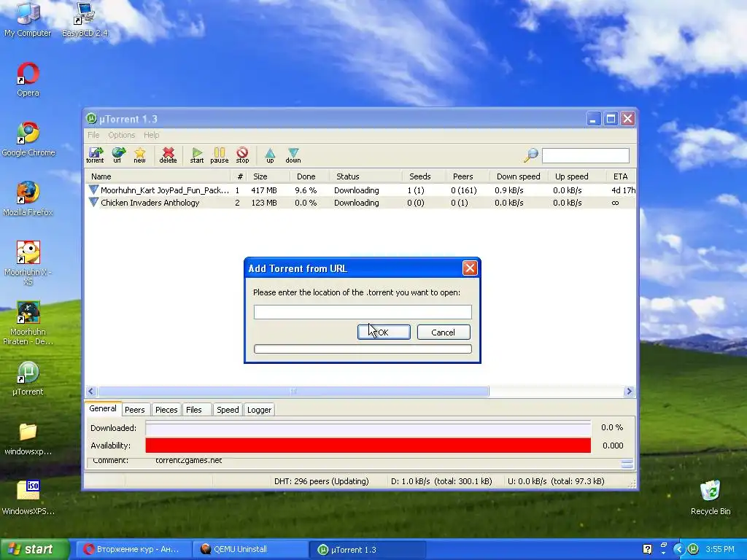The width and height of the screenshot is (747, 560).
Task: Select the Moorhuhn X - XS desktop icon
Action: 28,262
